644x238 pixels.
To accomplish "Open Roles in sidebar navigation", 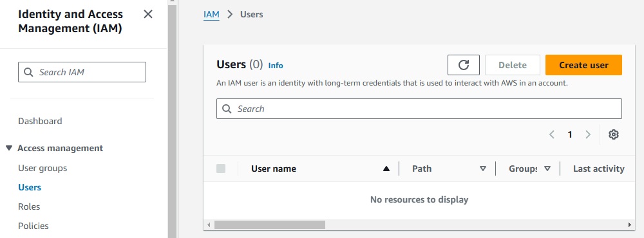I will [x=29, y=206].
